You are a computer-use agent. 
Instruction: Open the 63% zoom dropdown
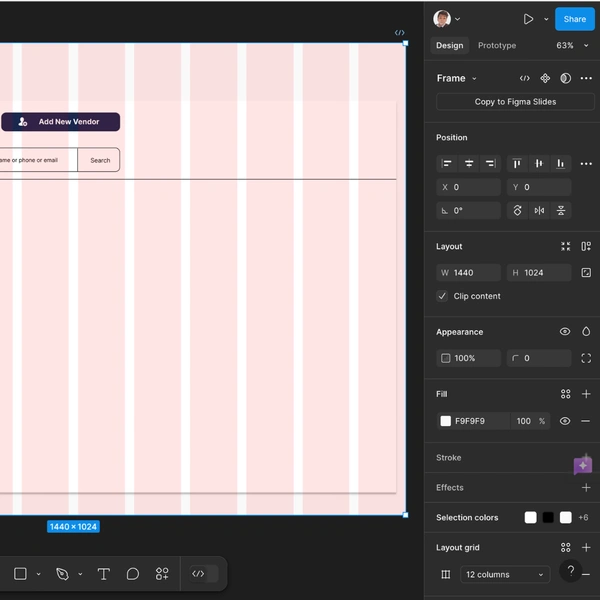point(572,46)
